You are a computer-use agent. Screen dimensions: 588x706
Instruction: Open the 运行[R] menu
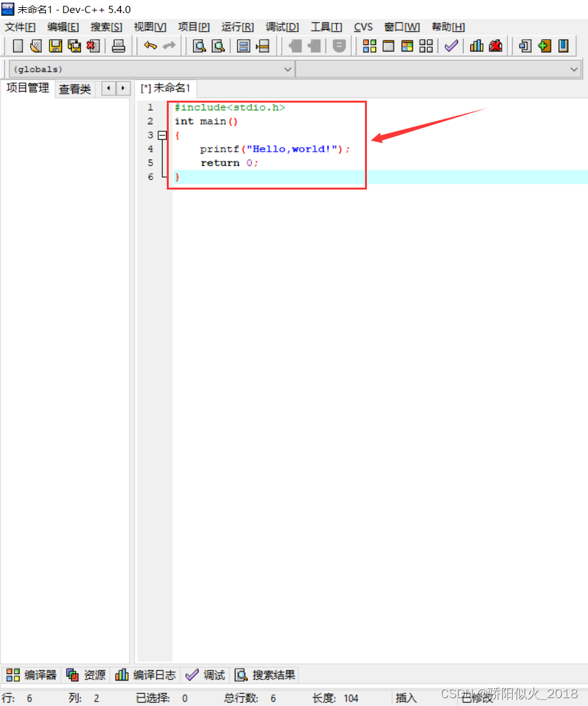(237, 27)
